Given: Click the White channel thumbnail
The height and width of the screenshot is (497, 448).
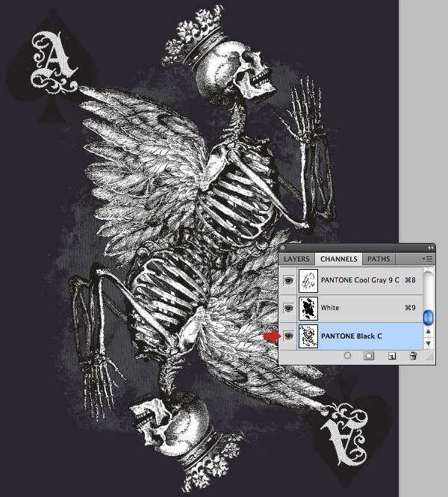Looking at the screenshot, I should pos(308,309).
